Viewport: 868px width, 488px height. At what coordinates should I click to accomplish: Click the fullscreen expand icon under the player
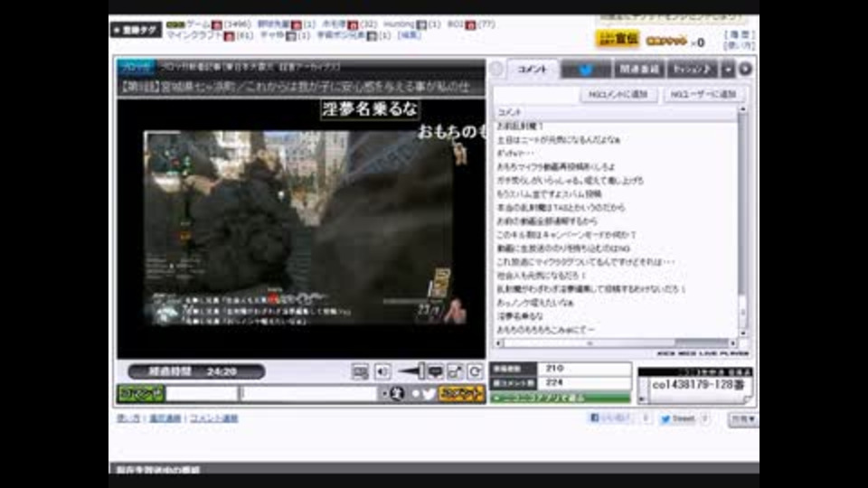point(455,371)
